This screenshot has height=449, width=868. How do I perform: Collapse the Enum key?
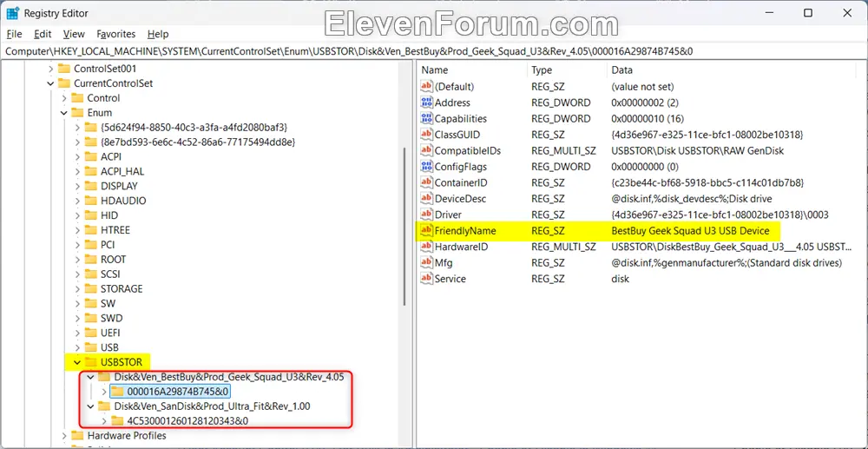(64, 113)
